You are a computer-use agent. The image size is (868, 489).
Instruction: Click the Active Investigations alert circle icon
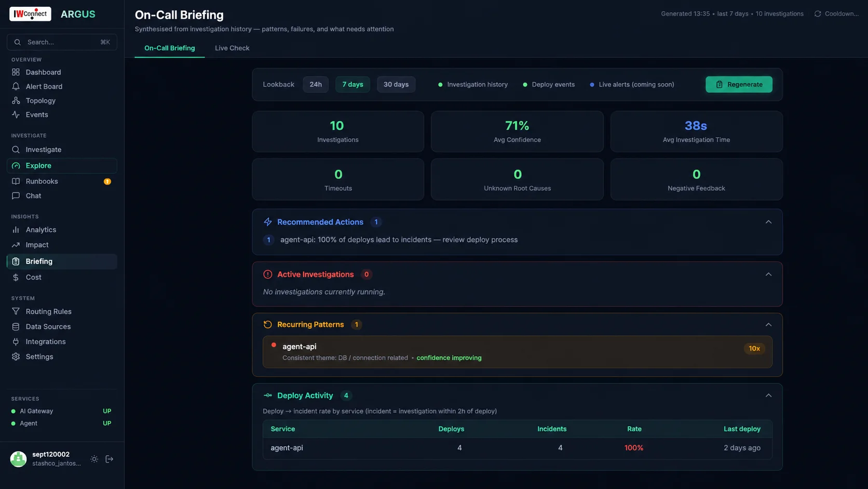[x=268, y=274]
